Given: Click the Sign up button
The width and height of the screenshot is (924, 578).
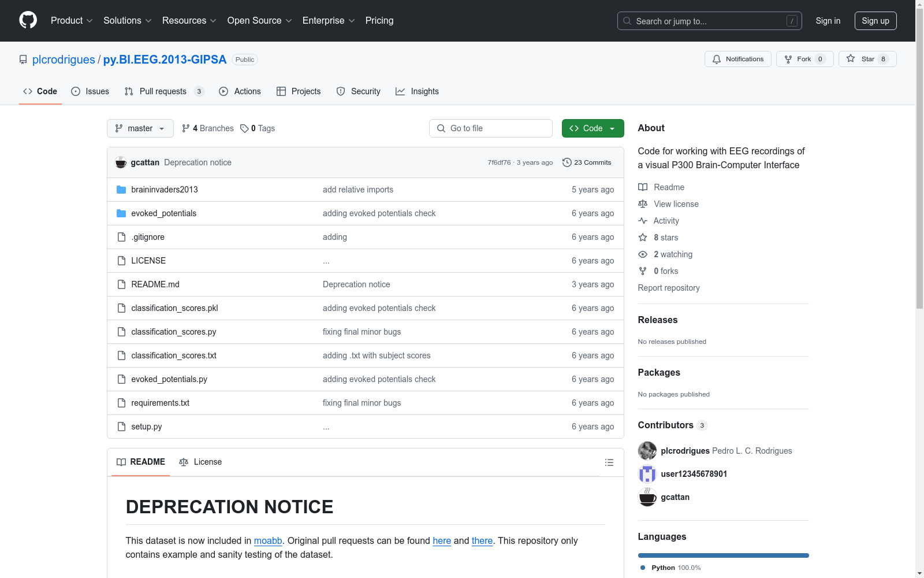Looking at the screenshot, I should tap(875, 21).
